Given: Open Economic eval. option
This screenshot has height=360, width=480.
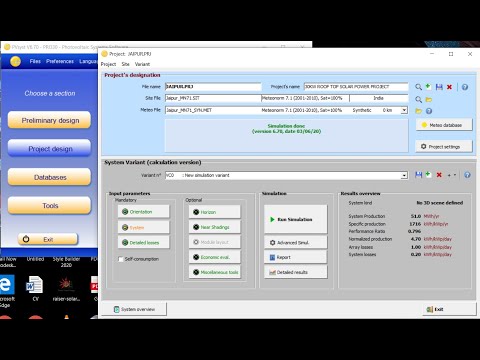Looking at the screenshot, I should 214,257.
